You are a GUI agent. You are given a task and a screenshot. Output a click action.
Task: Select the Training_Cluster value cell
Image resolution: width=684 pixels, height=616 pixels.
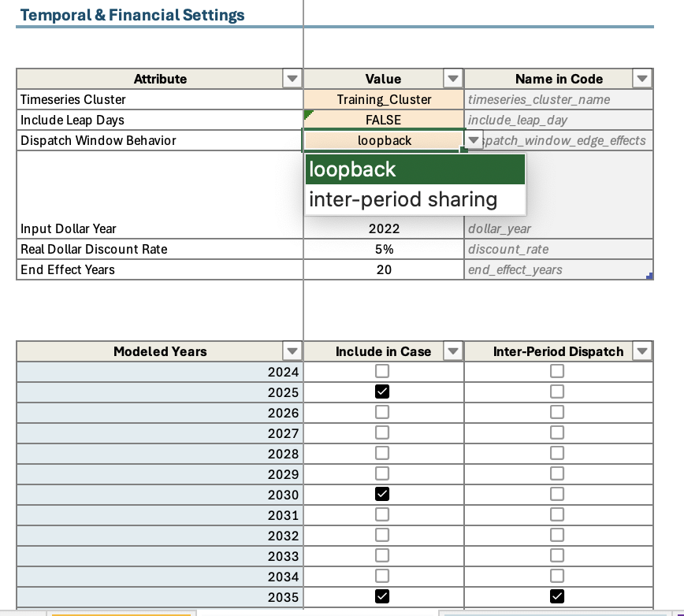pyautogui.click(x=383, y=99)
